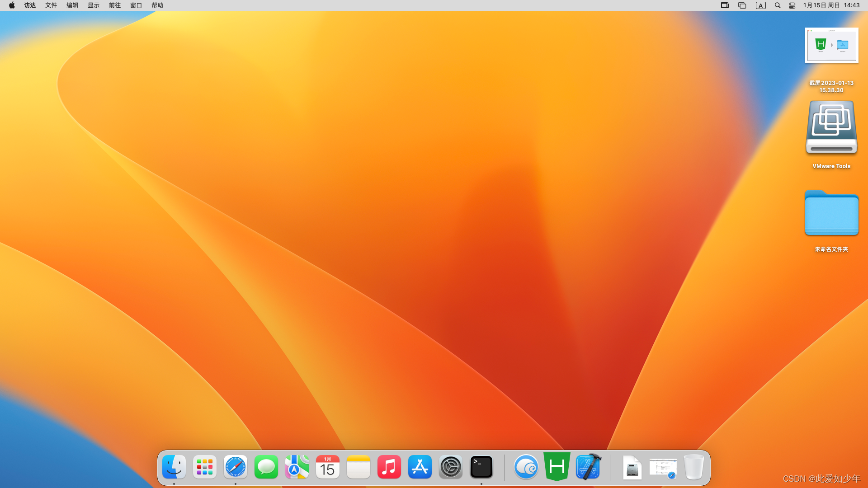
Task: Open Finder from the Dock
Action: pyautogui.click(x=174, y=467)
